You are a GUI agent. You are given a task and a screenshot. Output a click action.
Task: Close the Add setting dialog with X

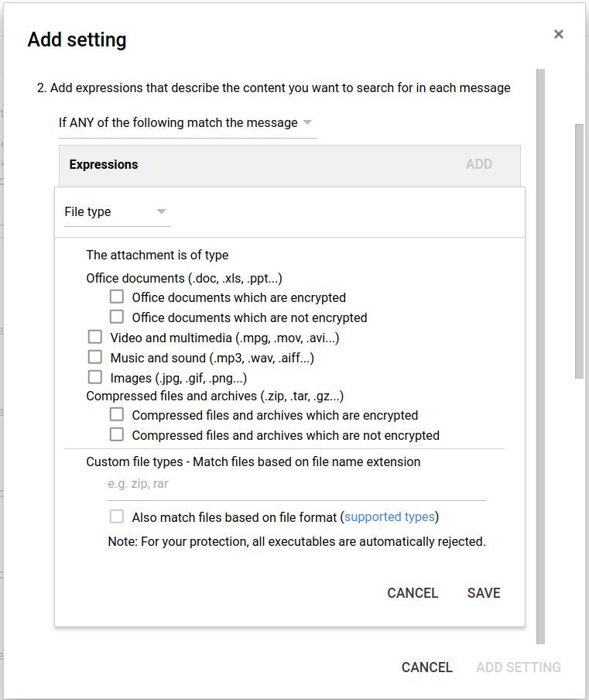click(x=559, y=34)
